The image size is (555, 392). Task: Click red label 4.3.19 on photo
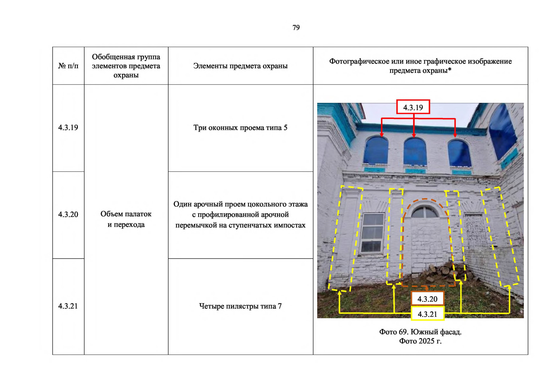[x=413, y=107]
